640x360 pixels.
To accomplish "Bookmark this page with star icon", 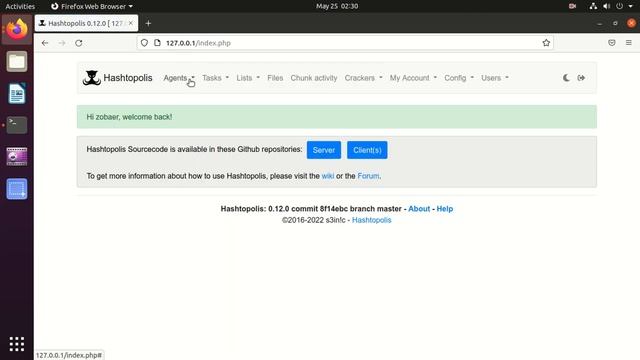I will (x=546, y=43).
